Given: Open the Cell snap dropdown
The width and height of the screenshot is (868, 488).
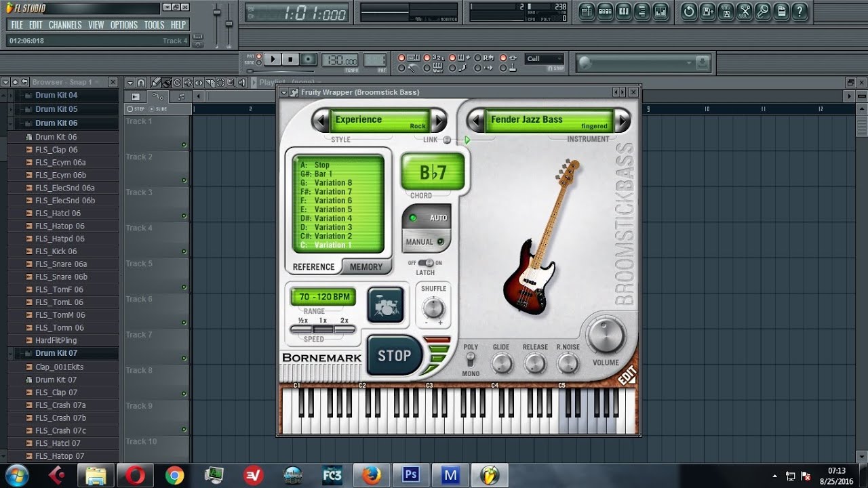Looking at the screenshot, I should tap(545, 58).
